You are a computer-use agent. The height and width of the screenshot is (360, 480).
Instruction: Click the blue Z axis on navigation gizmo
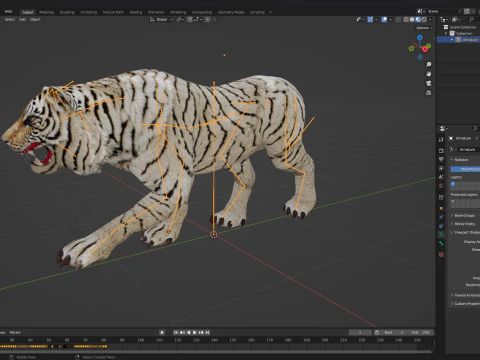tap(420, 38)
